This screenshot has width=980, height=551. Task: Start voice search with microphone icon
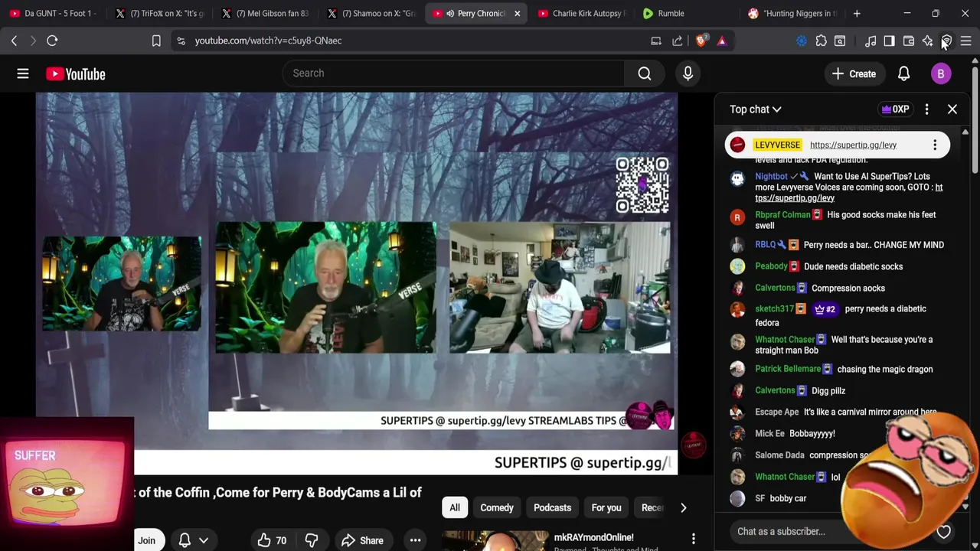click(688, 73)
